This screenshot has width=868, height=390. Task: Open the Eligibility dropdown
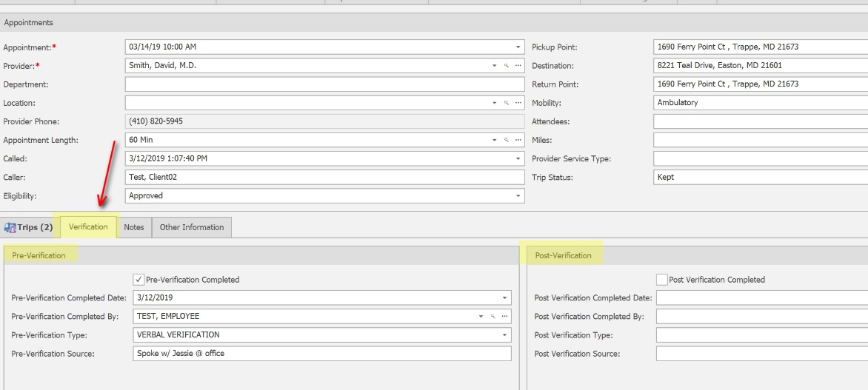(518, 196)
